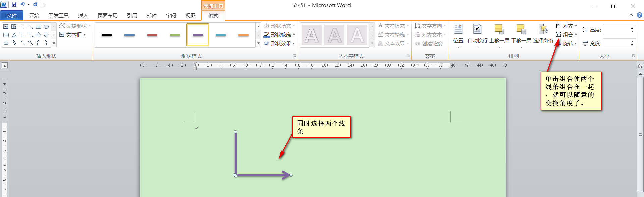
Task: Switch to the 审阅 Review tab
Action: 171,15
